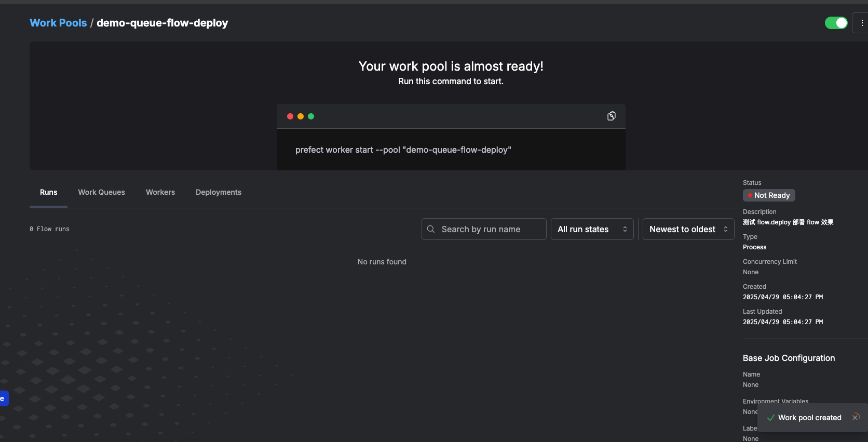Dismiss the Work pool created notification
The width and height of the screenshot is (868, 442).
pyautogui.click(x=856, y=417)
